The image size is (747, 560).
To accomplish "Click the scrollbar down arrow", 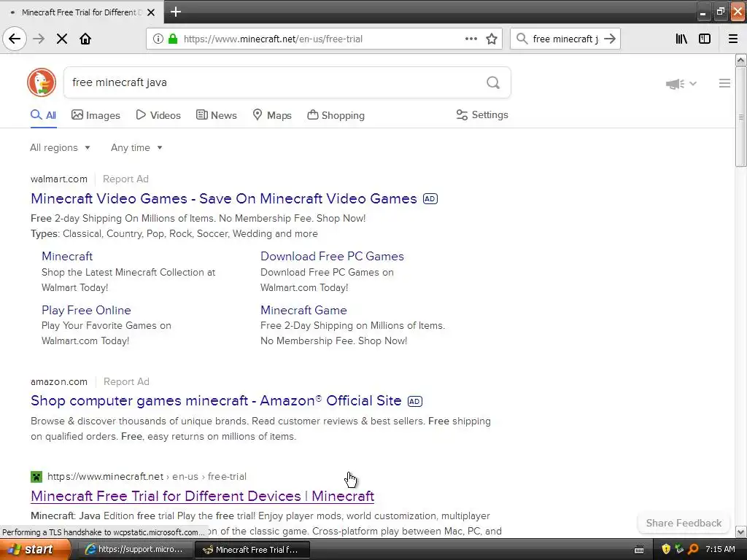I will point(740,532).
